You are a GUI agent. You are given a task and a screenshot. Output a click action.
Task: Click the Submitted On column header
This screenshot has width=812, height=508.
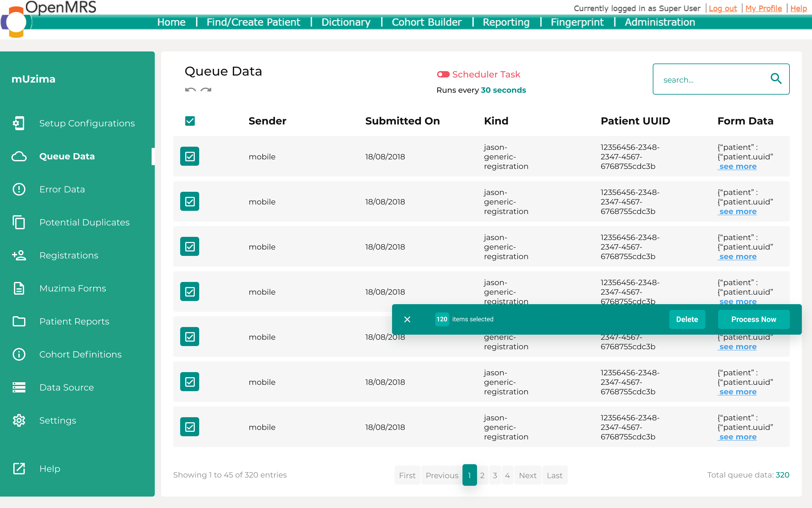point(402,121)
